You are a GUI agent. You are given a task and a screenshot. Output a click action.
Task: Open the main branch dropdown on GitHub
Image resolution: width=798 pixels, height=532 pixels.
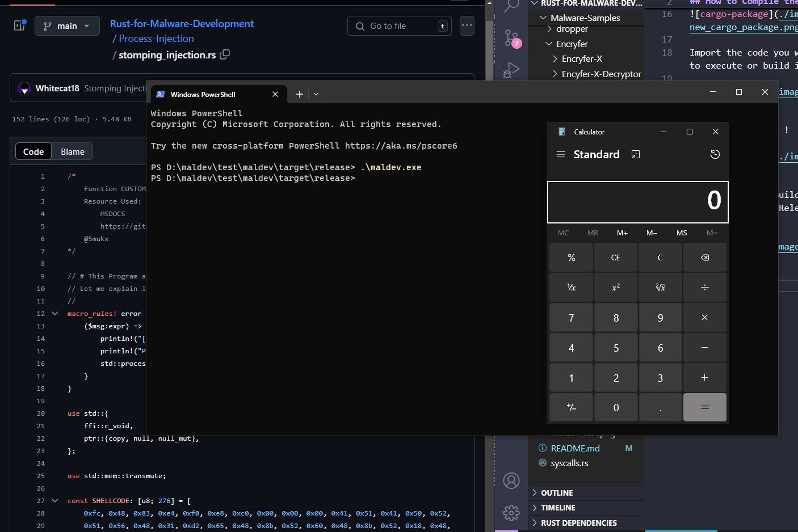tap(67, 26)
